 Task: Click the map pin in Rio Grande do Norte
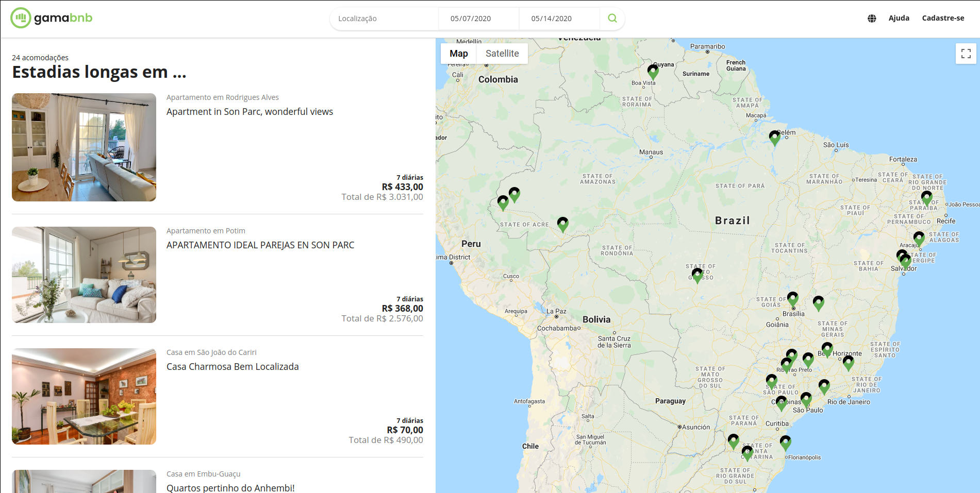pyautogui.click(x=927, y=198)
